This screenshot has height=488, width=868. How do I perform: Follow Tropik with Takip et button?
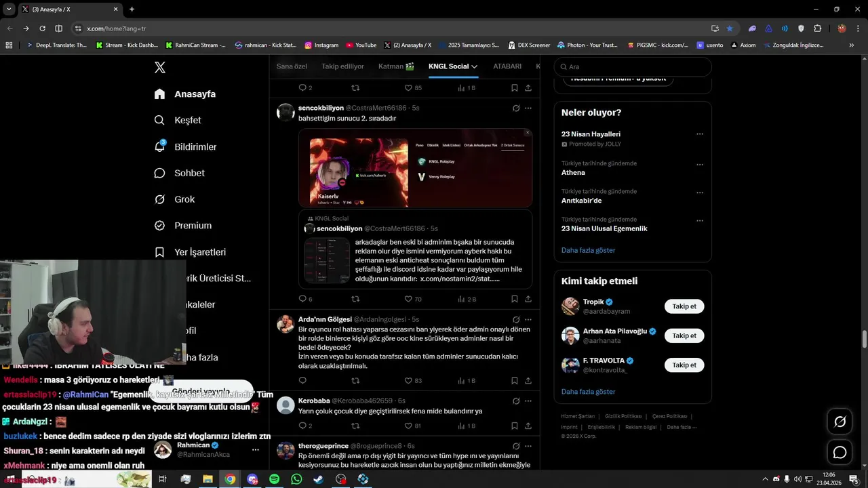684,306
